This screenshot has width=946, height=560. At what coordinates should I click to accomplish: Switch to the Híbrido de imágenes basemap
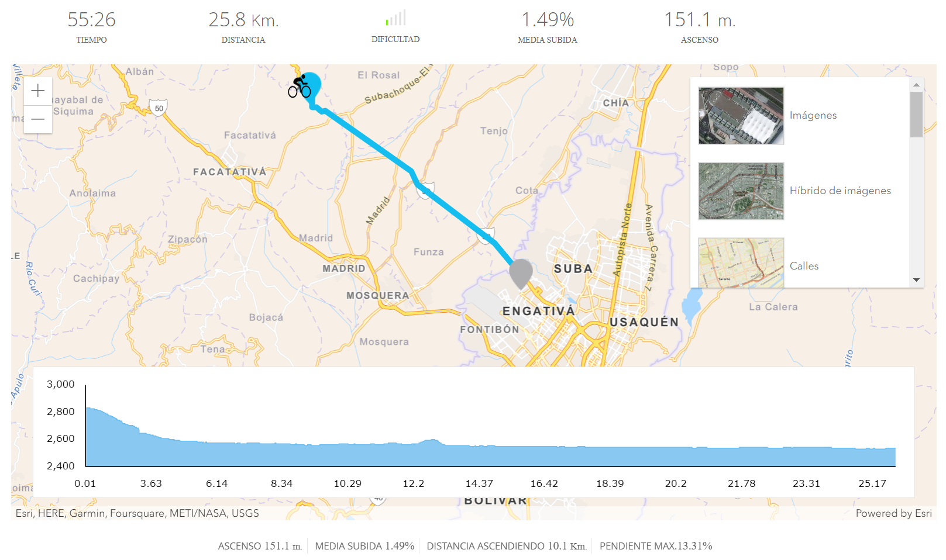pos(841,191)
